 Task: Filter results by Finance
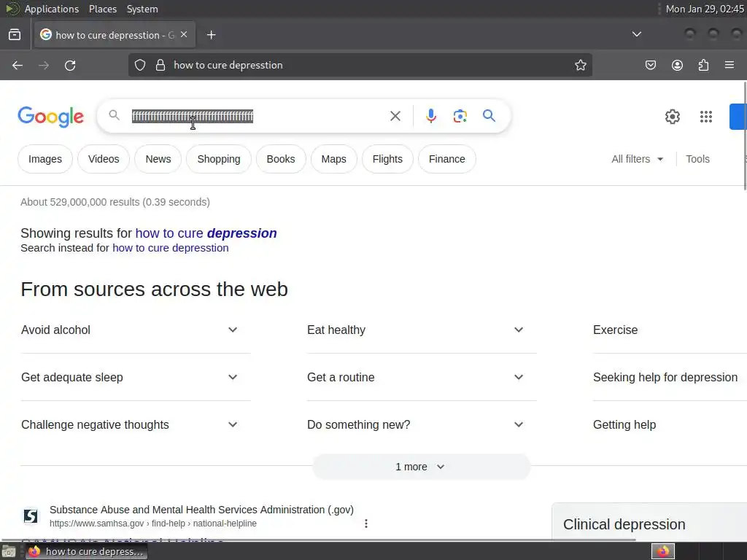447,159
